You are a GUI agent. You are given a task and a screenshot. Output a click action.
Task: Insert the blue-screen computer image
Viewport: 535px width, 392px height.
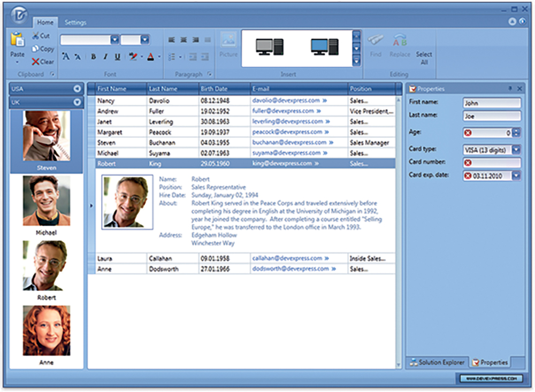(x=324, y=48)
